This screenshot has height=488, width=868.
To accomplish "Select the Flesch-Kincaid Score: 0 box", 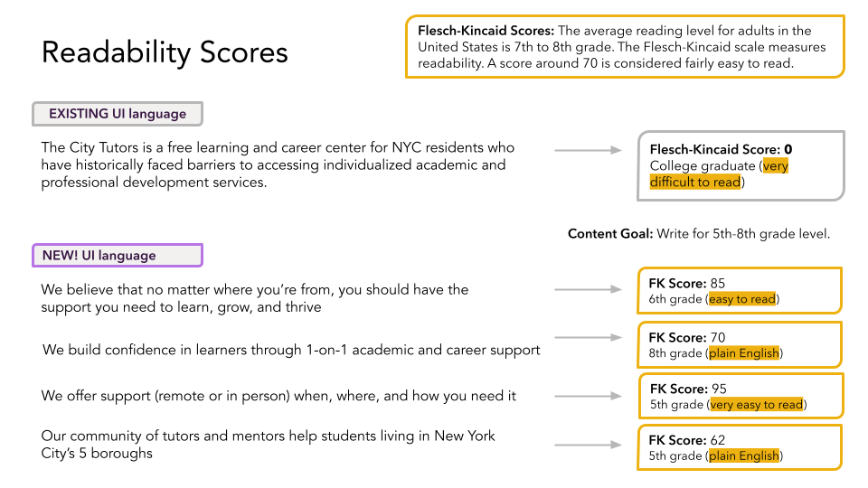I will click(741, 165).
